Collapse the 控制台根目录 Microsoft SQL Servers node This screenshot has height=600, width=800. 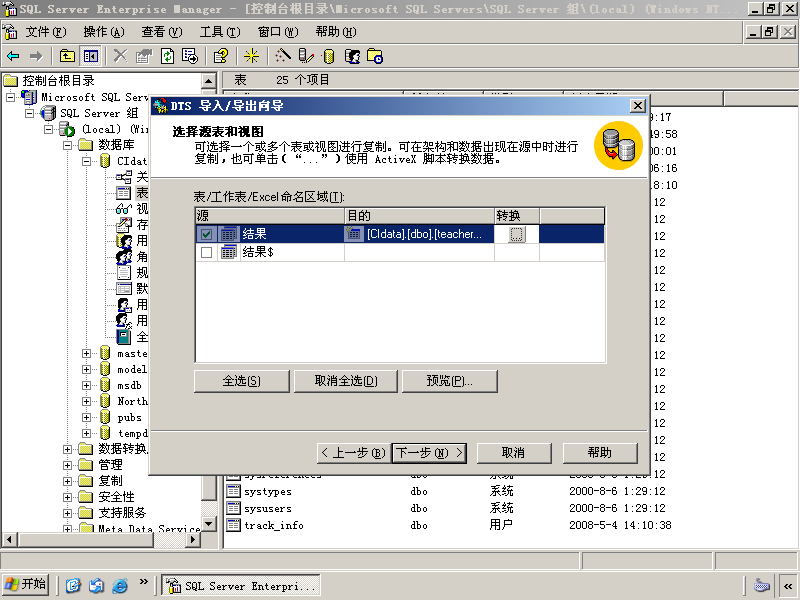click(10, 97)
